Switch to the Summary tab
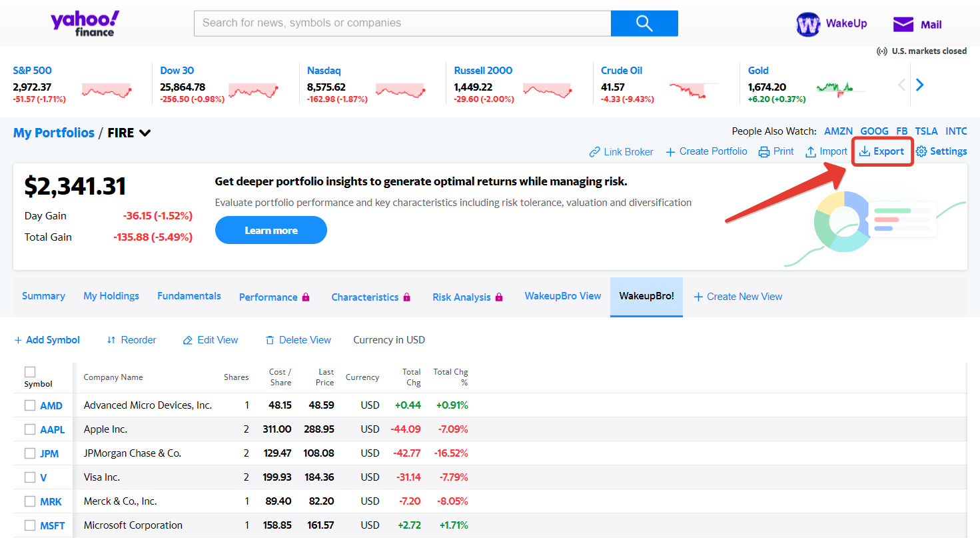 [43, 296]
